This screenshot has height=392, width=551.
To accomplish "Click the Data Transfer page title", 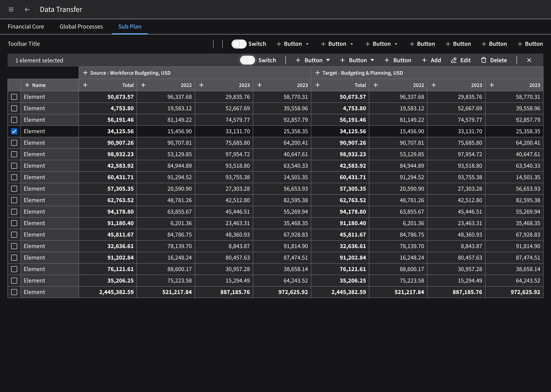I will point(61,9).
